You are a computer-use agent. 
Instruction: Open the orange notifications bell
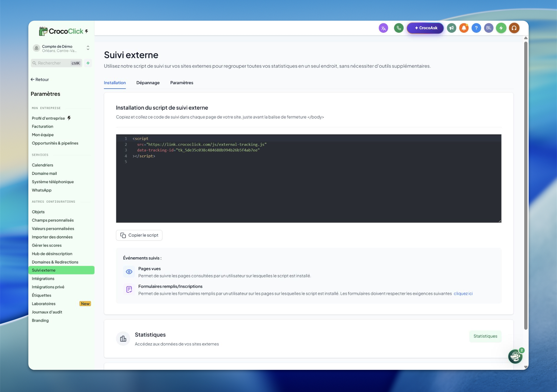464,28
